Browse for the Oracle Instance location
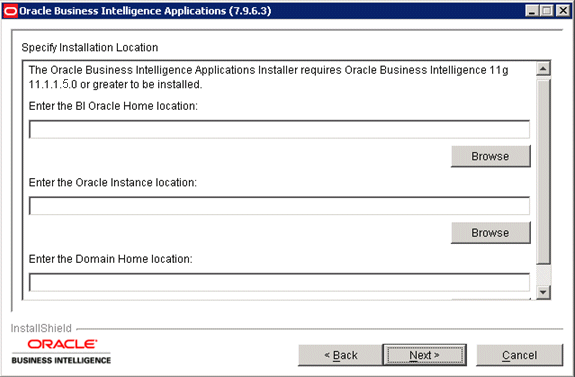575x377 pixels. tap(491, 233)
